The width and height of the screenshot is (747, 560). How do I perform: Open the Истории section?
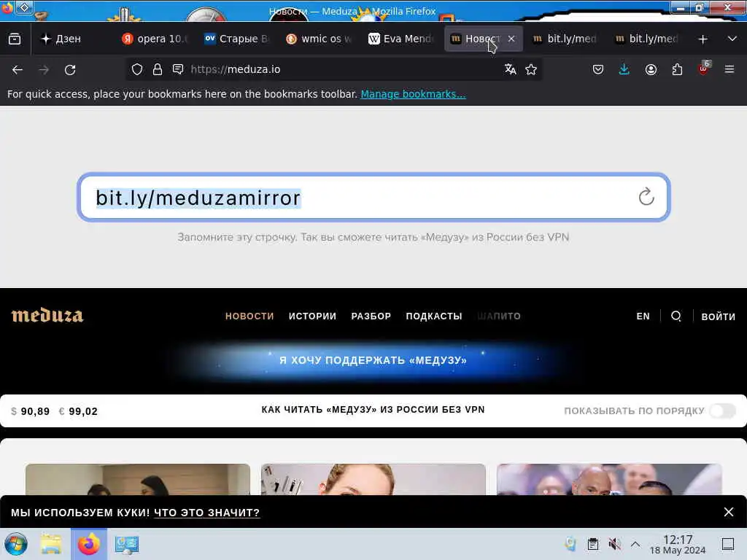click(312, 316)
